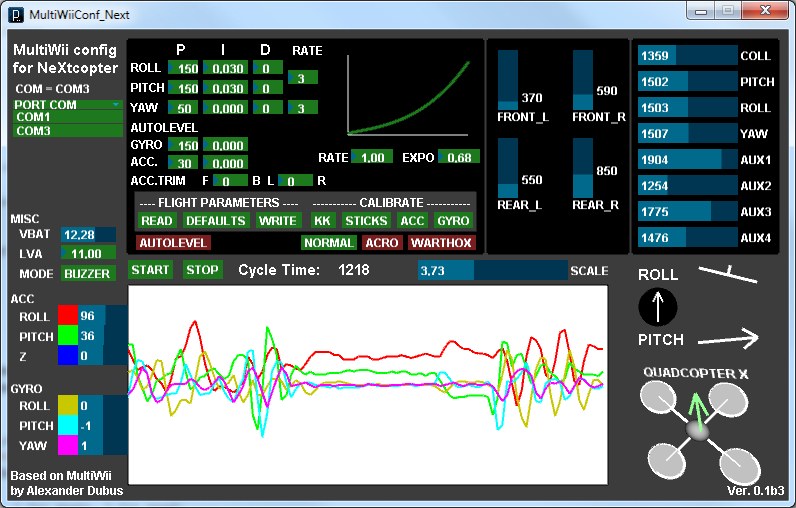Toggle the red ACC ROLL graph swatch

(68, 315)
